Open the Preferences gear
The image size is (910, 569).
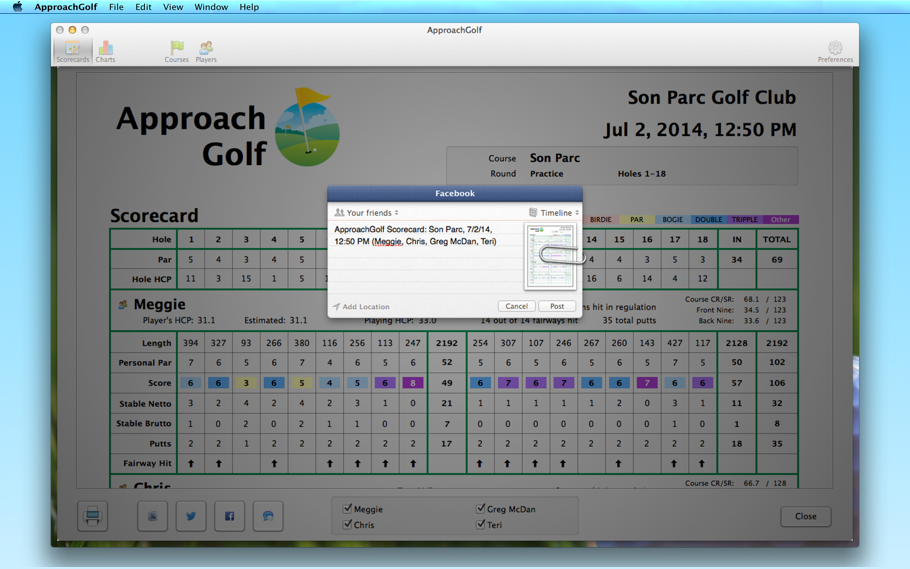[835, 51]
